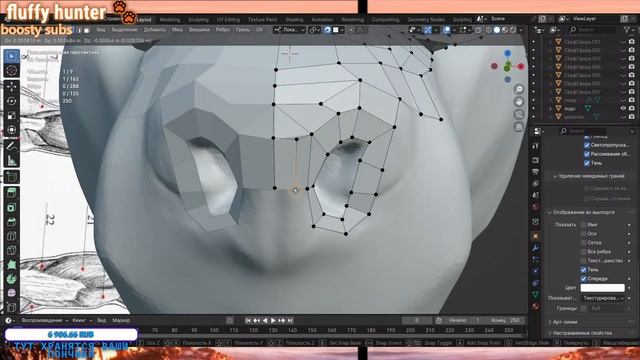Select the Knife tool
Screen dimensions: 640x360
pyautogui.click(x=11, y=251)
